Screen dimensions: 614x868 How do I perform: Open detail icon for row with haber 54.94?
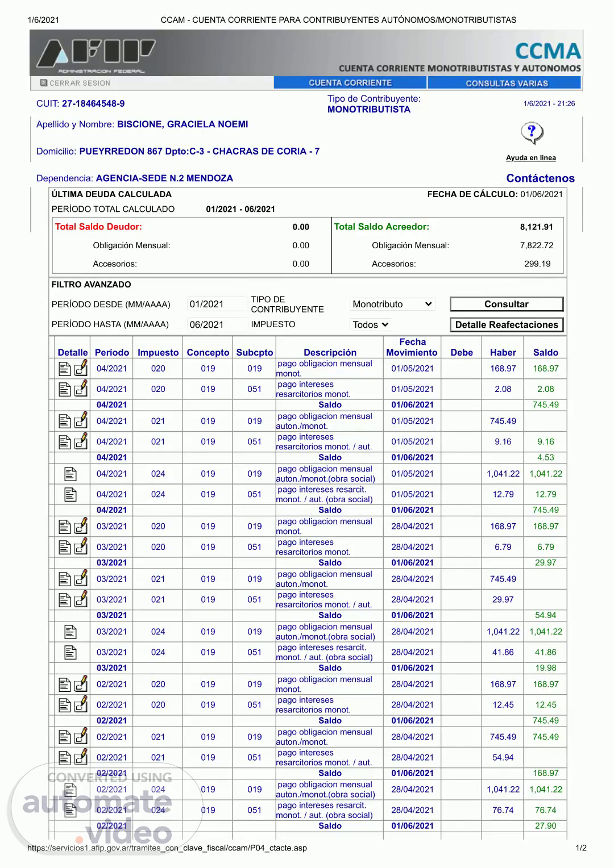[x=65, y=758]
